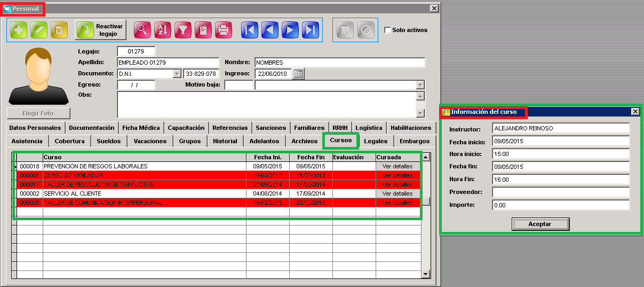Go to last record arrow icon
The width and height of the screenshot is (644, 287).
pyautogui.click(x=311, y=30)
